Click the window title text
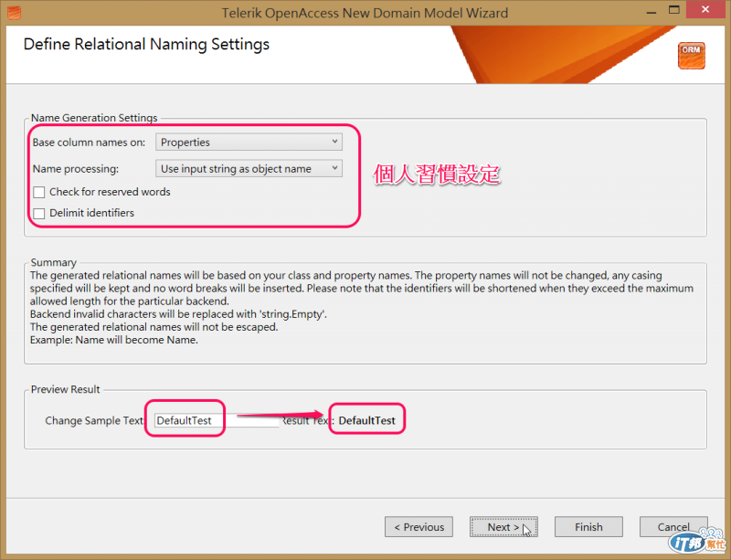Screen dimensions: 731x560 pos(365,13)
